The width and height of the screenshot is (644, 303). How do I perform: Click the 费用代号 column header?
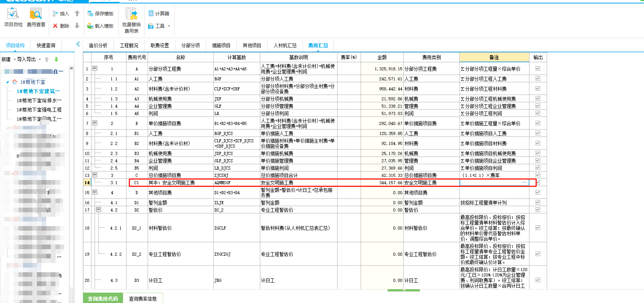pos(137,57)
